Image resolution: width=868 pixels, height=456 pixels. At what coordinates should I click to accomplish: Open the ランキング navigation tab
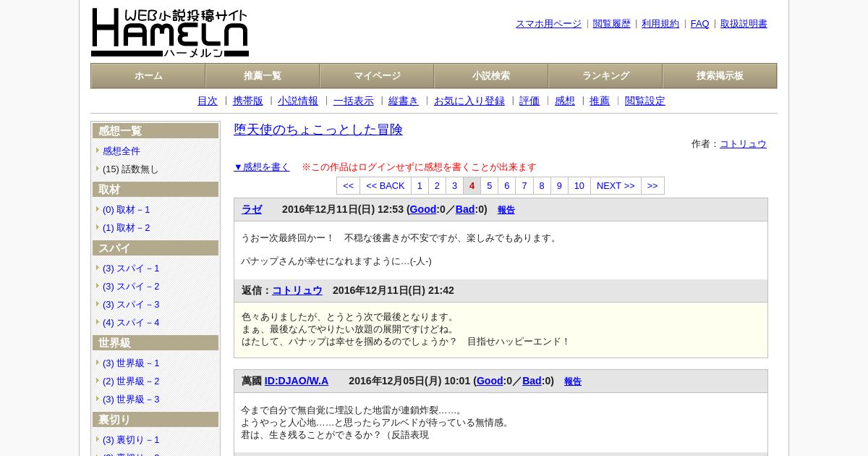point(605,76)
